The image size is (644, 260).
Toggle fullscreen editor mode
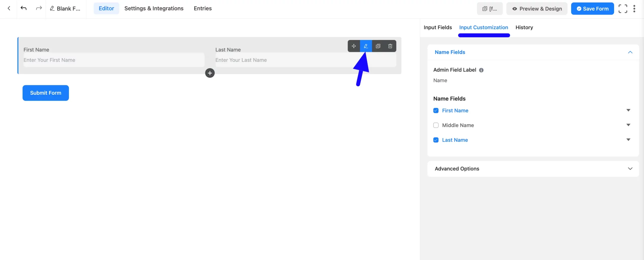click(x=623, y=9)
